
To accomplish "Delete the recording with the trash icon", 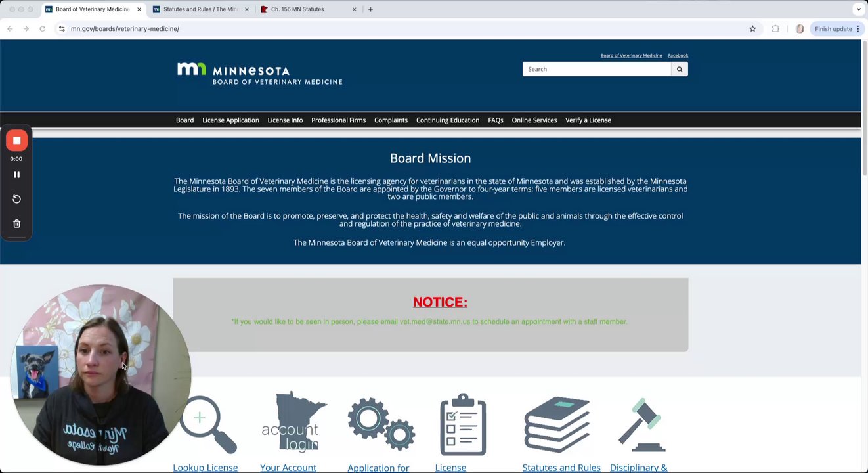I will click(x=16, y=223).
